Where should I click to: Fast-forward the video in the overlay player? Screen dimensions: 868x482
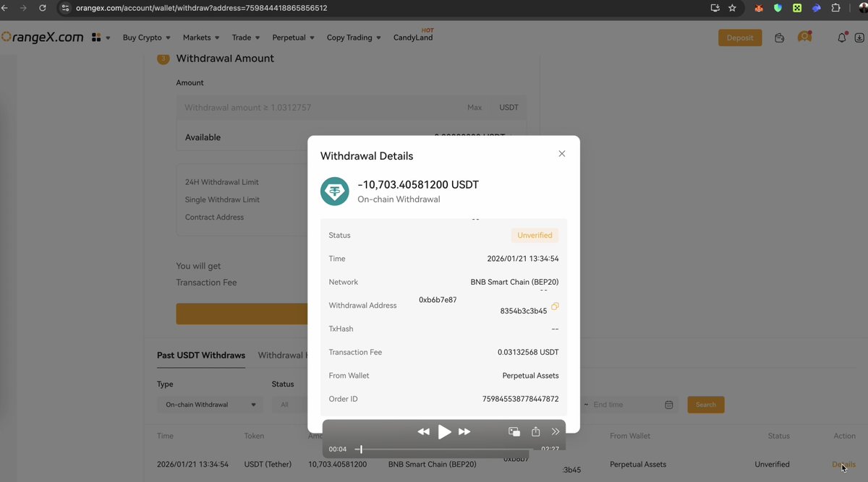pyautogui.click(x=464, y=431)
